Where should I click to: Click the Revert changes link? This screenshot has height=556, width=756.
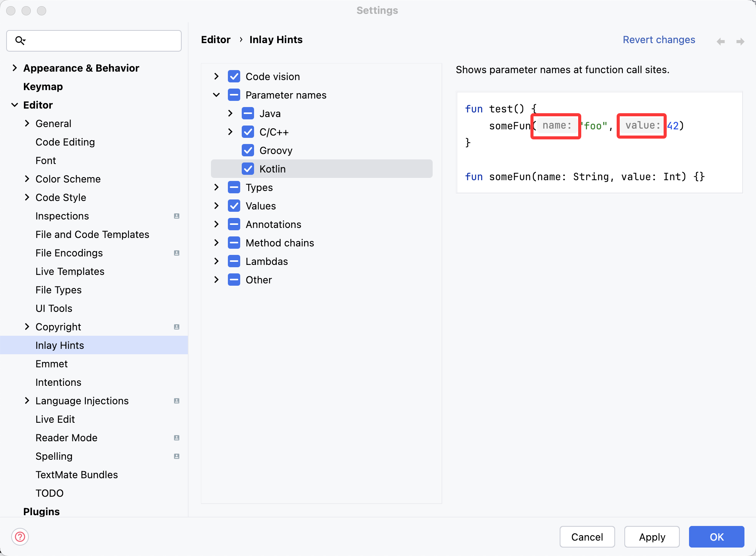659,40
